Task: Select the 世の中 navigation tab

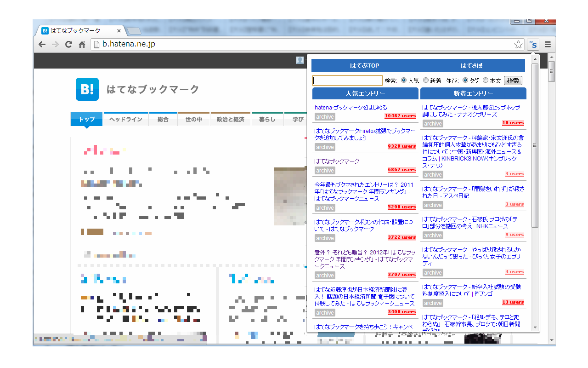Action: (x=194, y=119)
